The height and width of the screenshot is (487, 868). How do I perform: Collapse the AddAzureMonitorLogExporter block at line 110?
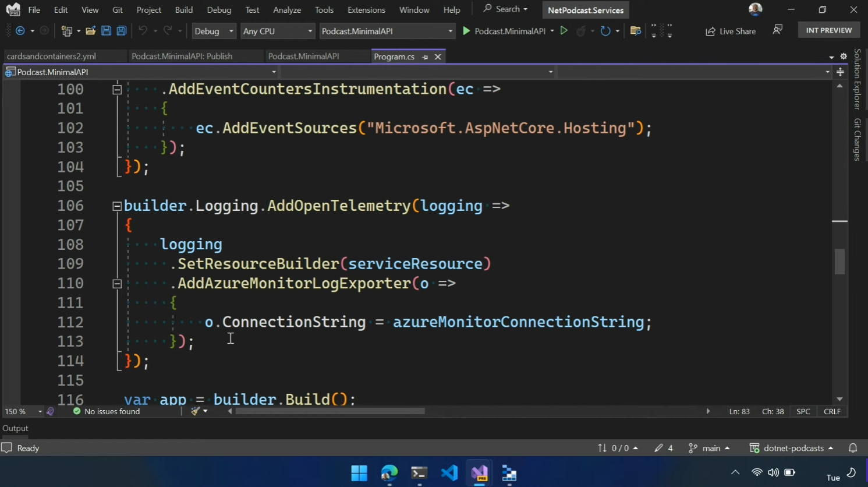tap(116, 284)
